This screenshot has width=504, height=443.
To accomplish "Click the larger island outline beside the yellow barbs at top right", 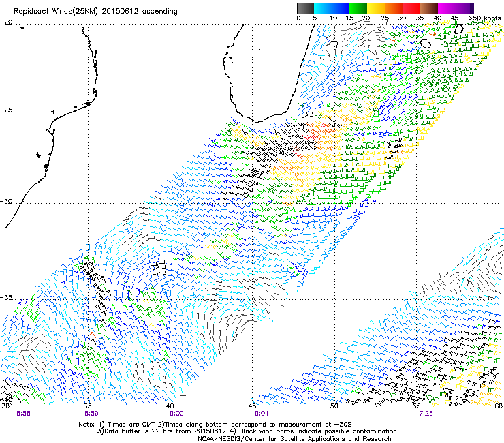I will (x=426, y=43).
